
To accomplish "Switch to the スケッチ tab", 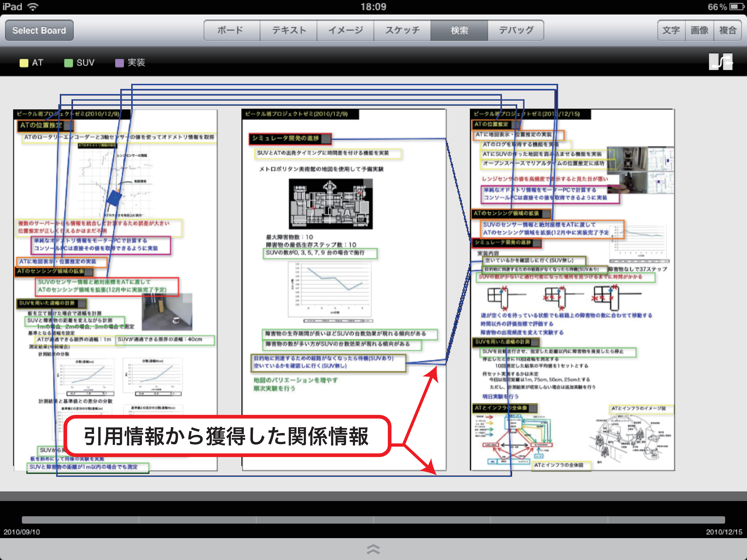I will (x=402, y=30).
